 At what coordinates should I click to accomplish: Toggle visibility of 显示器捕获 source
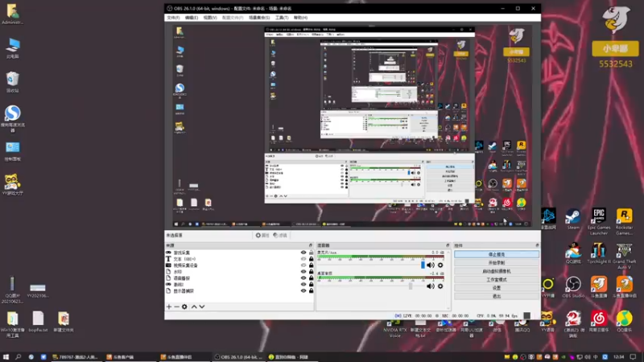coord(303,291)
